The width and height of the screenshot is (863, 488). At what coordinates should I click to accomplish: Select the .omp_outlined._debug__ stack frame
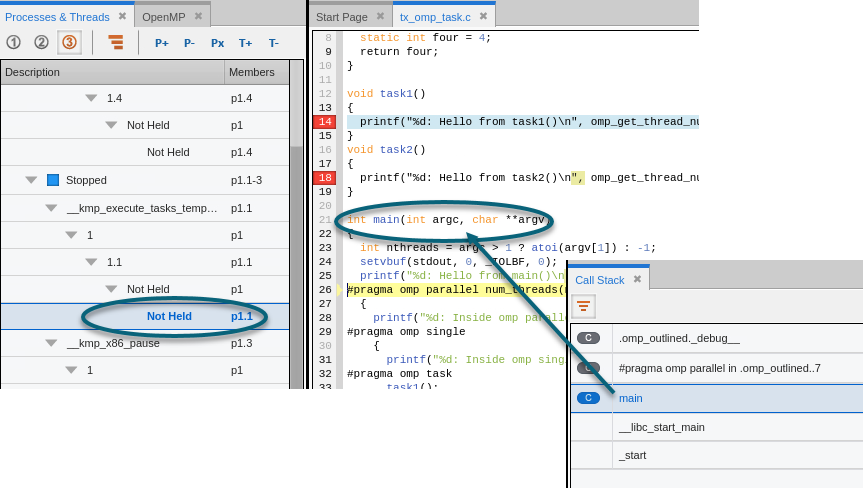[678, 338]
